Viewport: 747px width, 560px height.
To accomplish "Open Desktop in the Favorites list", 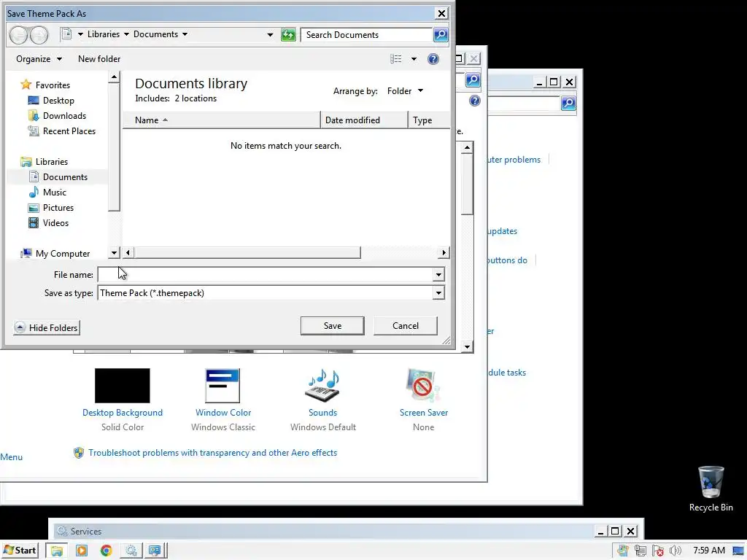I will [x=58, y=101].
